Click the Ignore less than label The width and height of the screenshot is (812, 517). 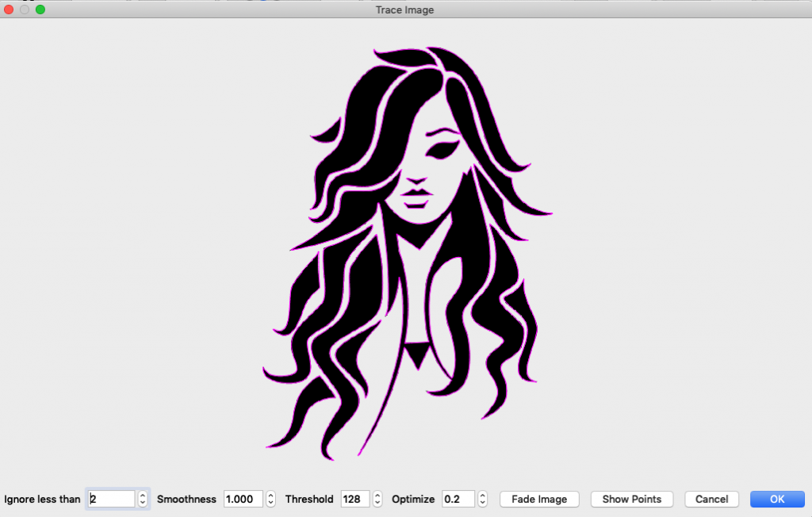(43, 499)
